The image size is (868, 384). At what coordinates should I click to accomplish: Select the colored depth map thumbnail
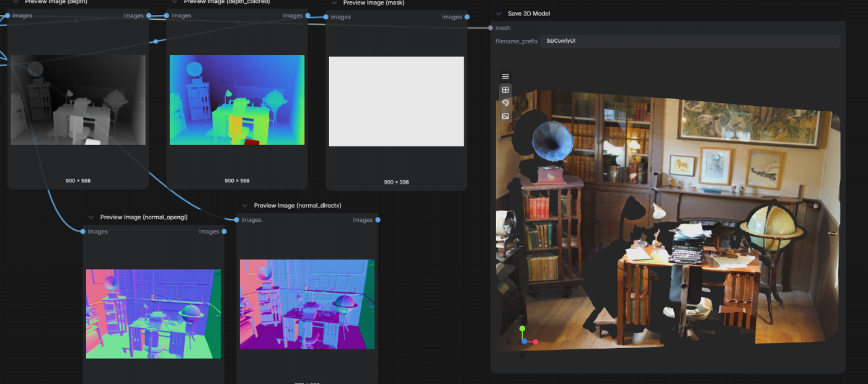click(237, 100)
